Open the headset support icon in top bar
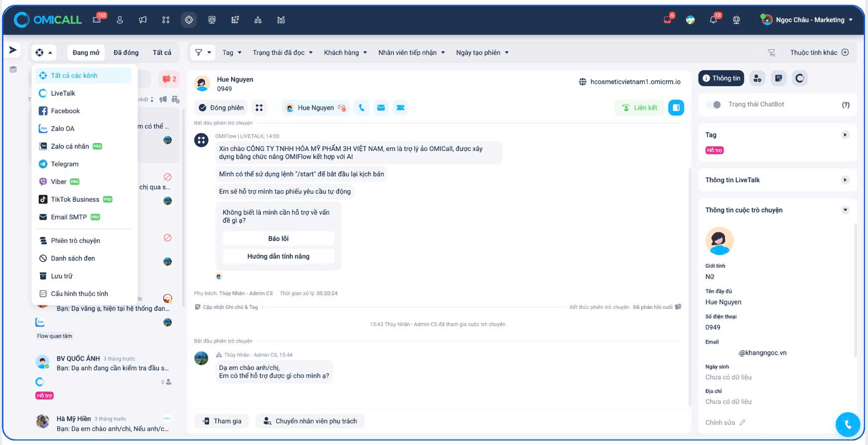Screen dimensions: 868x445 click(736, 20)
